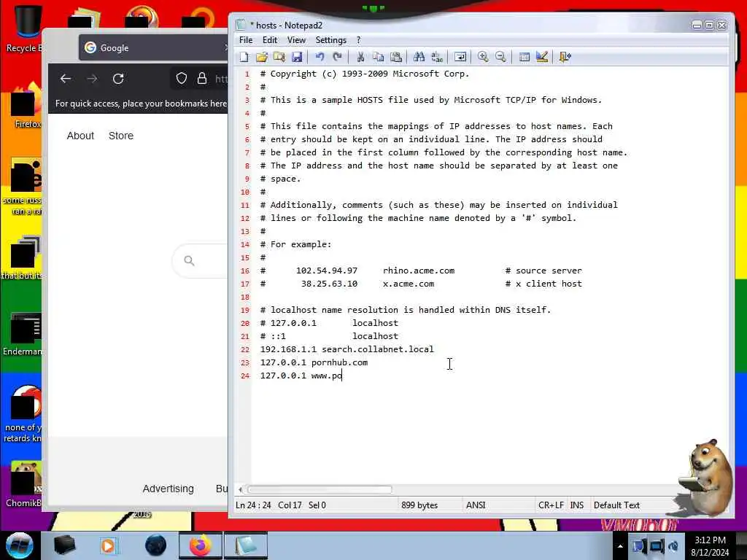
Task: Select the Google tab in Firefox
Action: click(152, 47)
